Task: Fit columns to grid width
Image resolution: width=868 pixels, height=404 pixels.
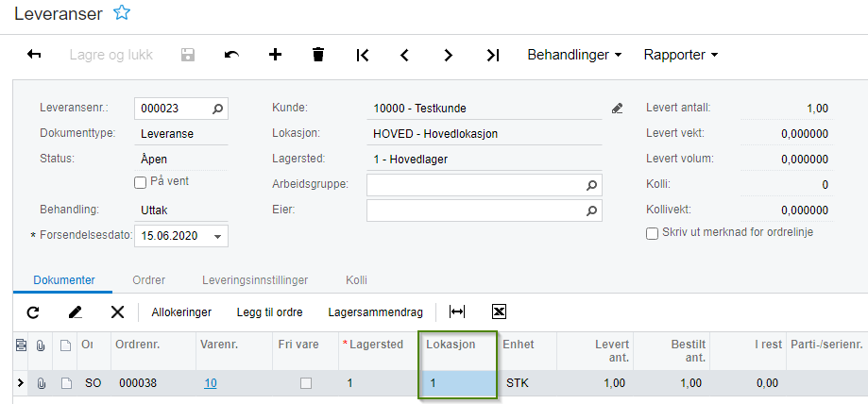Action: coord(457,311)
